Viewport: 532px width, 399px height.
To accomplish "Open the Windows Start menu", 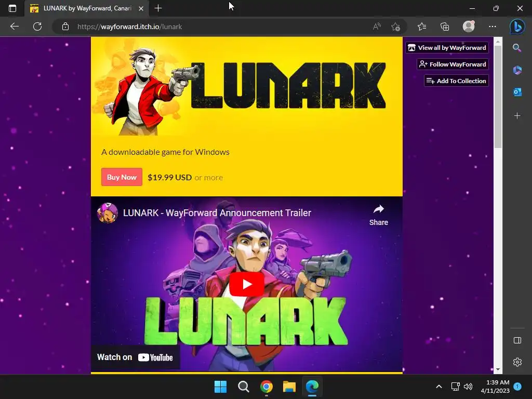I will click(x=220, y=387).
